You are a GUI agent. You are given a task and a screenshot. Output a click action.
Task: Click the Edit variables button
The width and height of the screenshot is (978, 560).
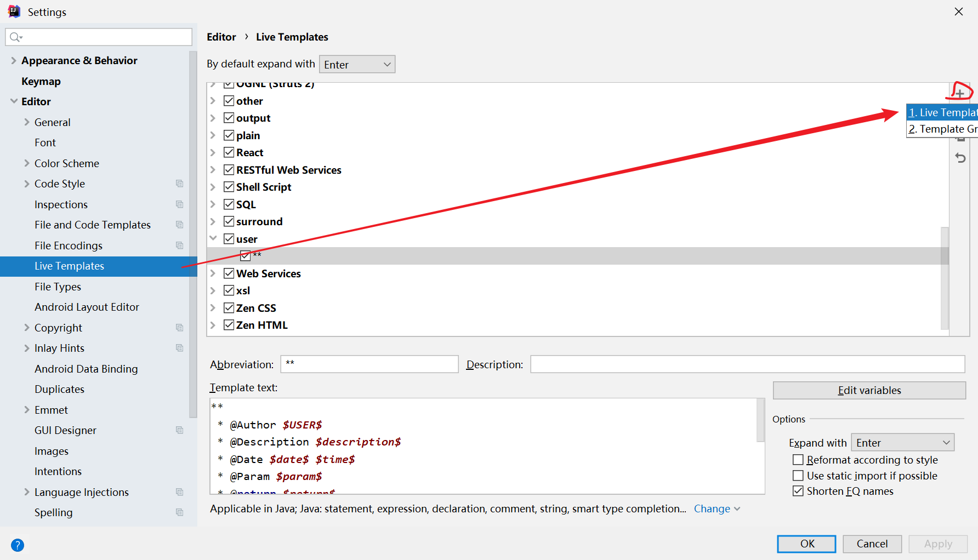tap(869, 390)
